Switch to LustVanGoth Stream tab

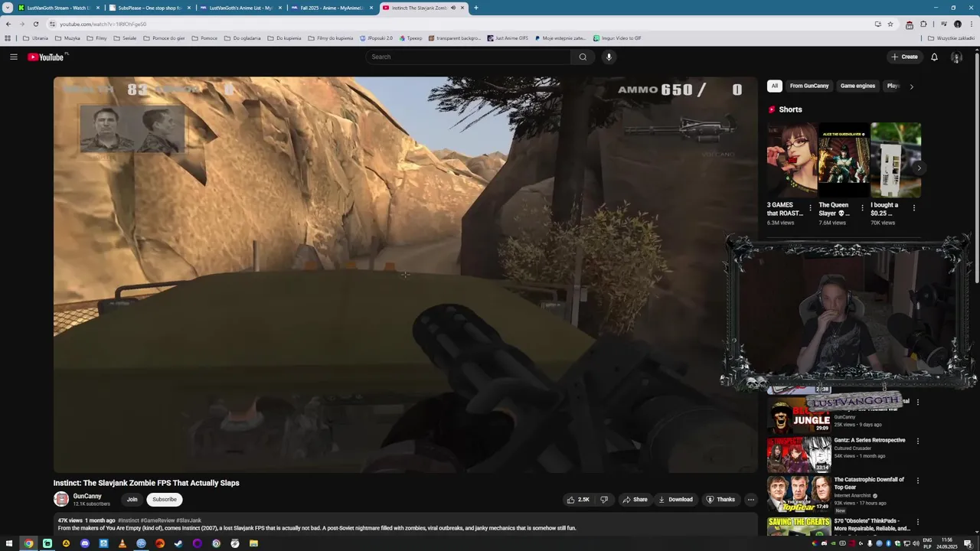(x=57, y=8)
